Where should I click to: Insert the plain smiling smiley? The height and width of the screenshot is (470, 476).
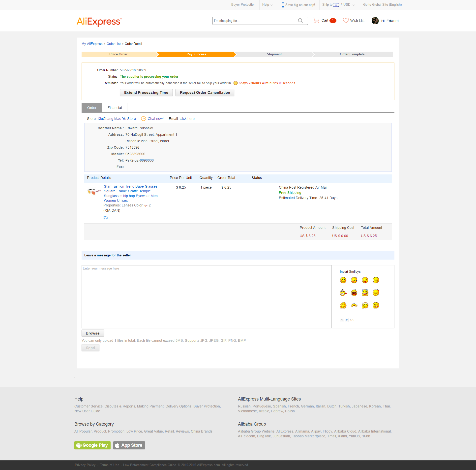point(343,280)
